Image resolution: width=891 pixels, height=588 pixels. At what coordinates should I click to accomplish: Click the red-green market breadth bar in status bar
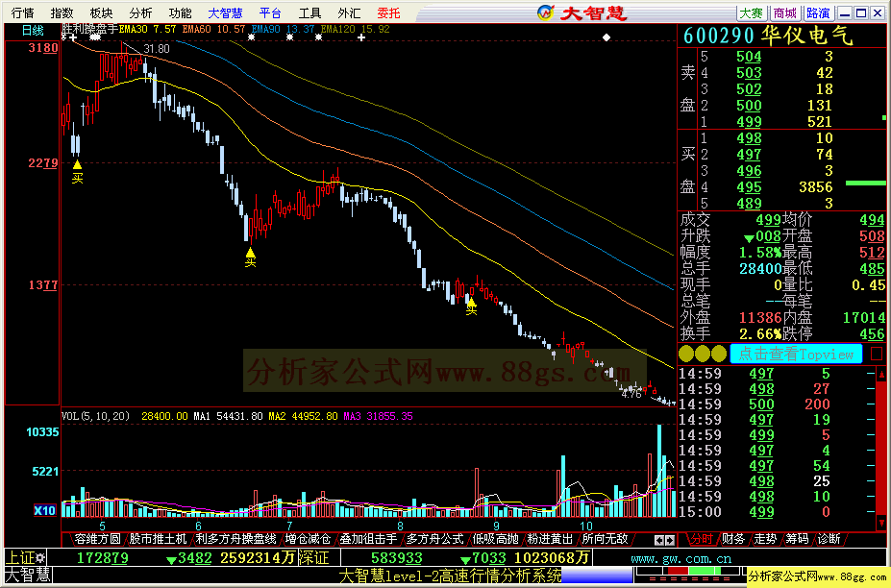690,571
